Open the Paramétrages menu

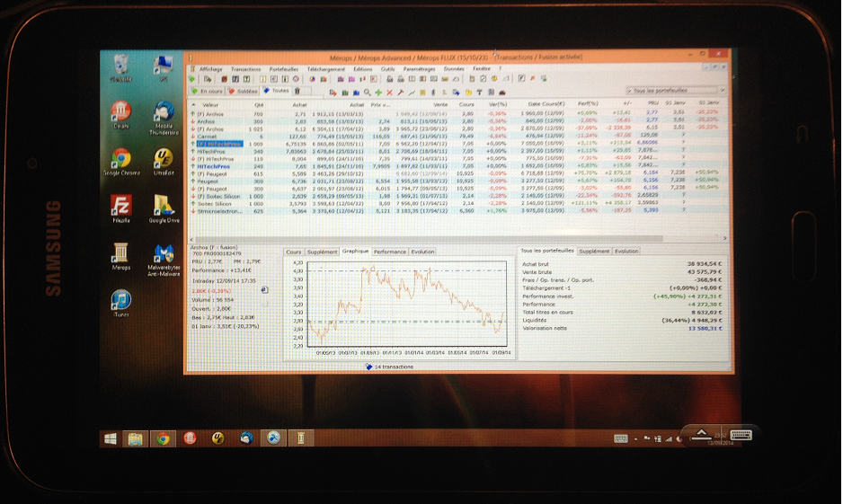pyautogui.click(x=420, y=69)
